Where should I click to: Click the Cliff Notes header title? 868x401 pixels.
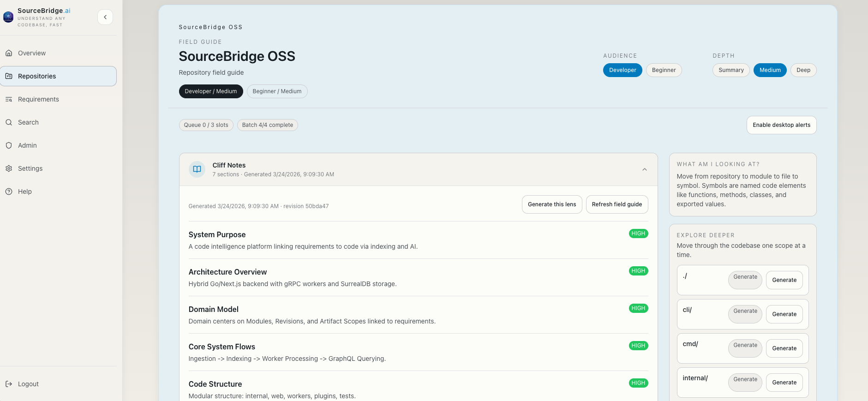229,165
